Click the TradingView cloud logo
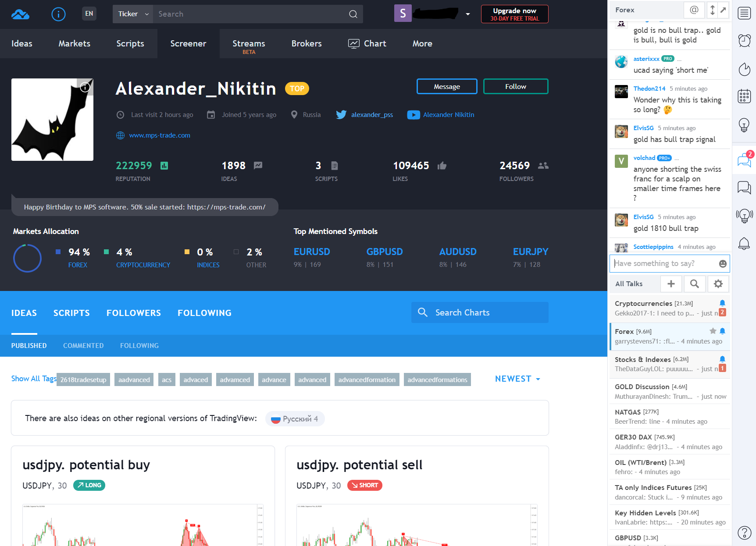Screen dimensions: 756x546 [x=20, y=14]
